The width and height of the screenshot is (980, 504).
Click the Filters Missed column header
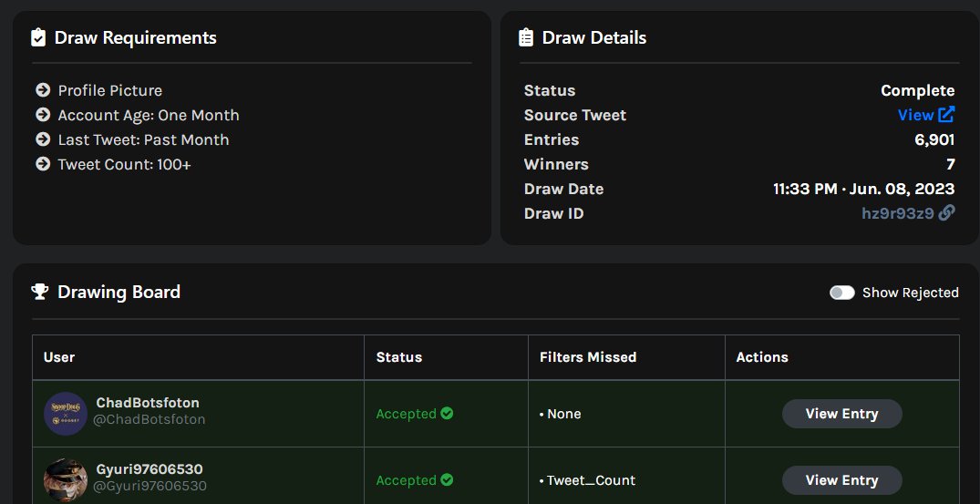[x=588, y=357]
